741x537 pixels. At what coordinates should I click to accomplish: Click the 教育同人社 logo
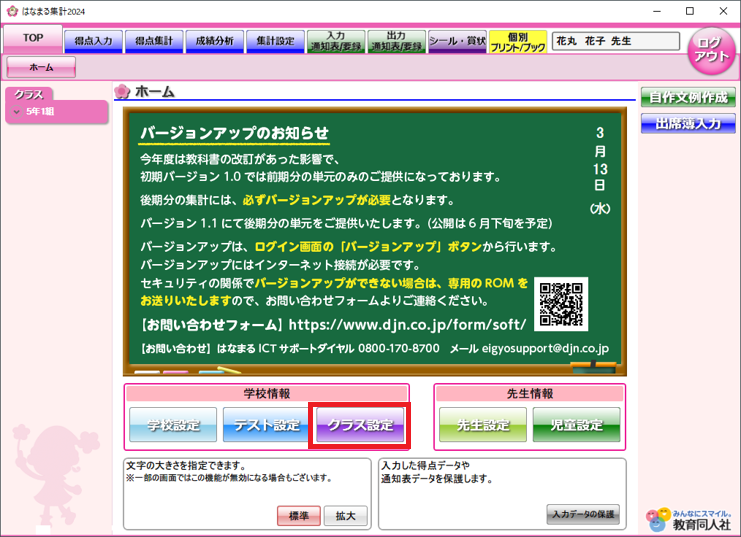[x=690, y=520]
